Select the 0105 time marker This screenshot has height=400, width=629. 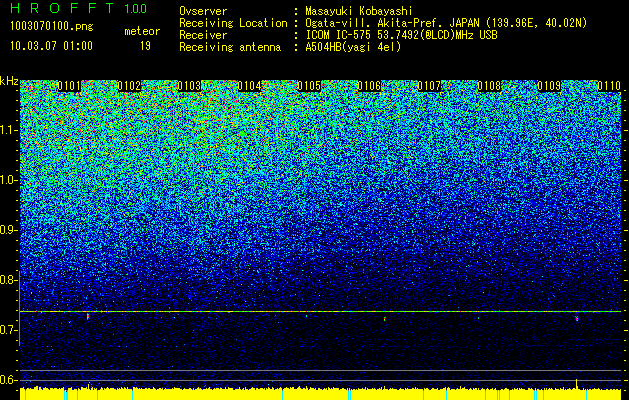[x=309, y=86]
